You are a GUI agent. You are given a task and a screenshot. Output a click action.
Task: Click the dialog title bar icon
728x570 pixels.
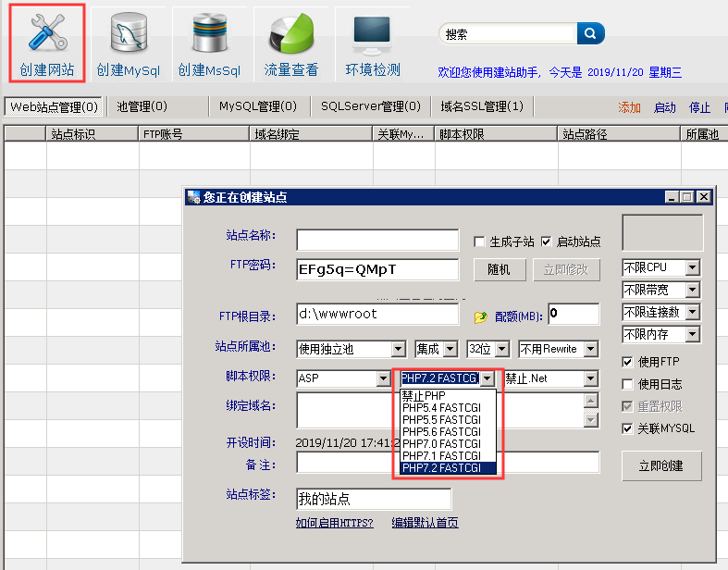(x=194, y=197)
